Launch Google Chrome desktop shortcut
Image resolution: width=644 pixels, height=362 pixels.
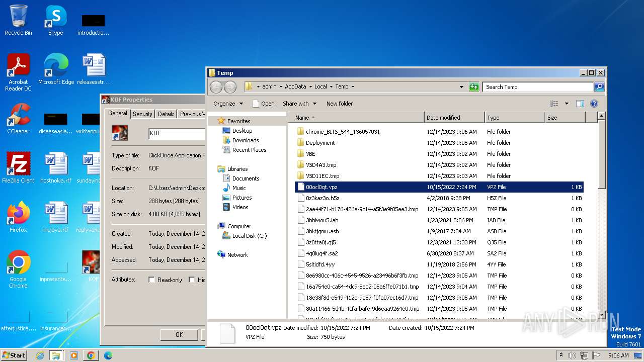pyautogui.click(x=18, y=269)
